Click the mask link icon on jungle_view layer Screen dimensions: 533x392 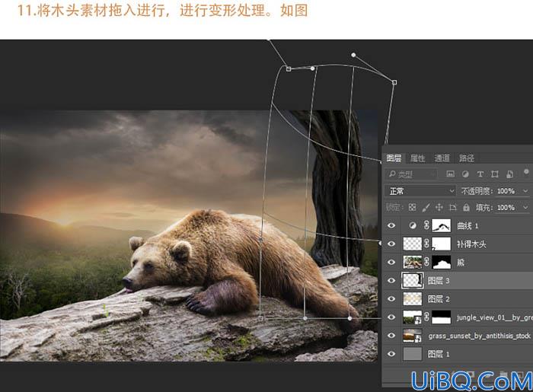point(426,317)
